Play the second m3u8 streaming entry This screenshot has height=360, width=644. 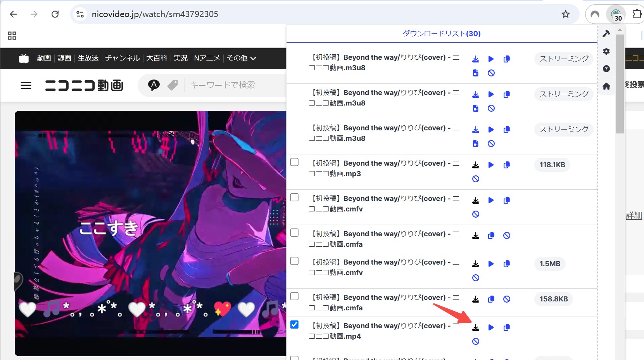click(491, 94)
